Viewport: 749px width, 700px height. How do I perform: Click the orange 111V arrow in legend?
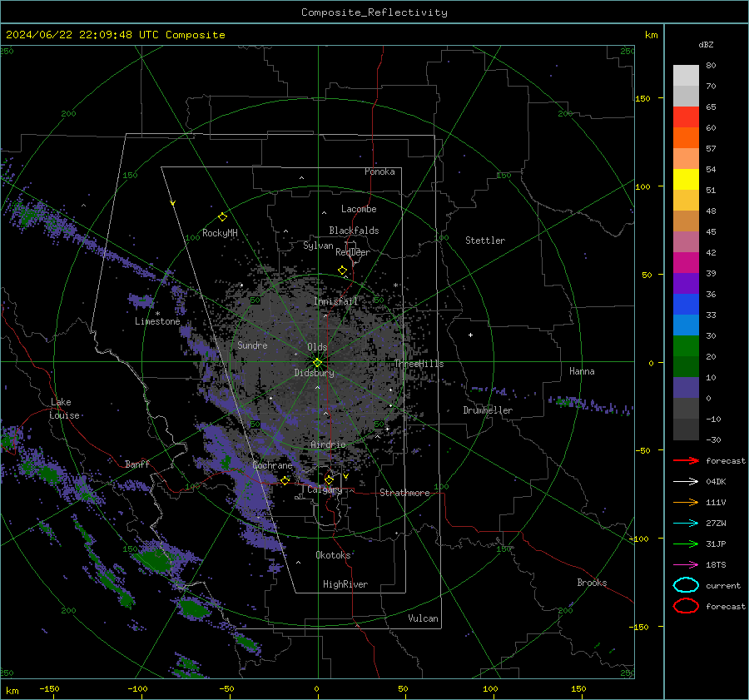click(x=686, y=502)
